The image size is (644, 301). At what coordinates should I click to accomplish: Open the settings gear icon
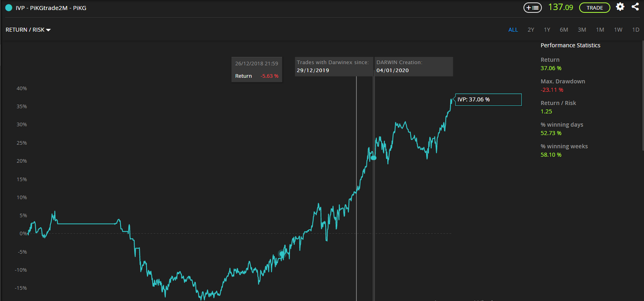click(620, 6)
